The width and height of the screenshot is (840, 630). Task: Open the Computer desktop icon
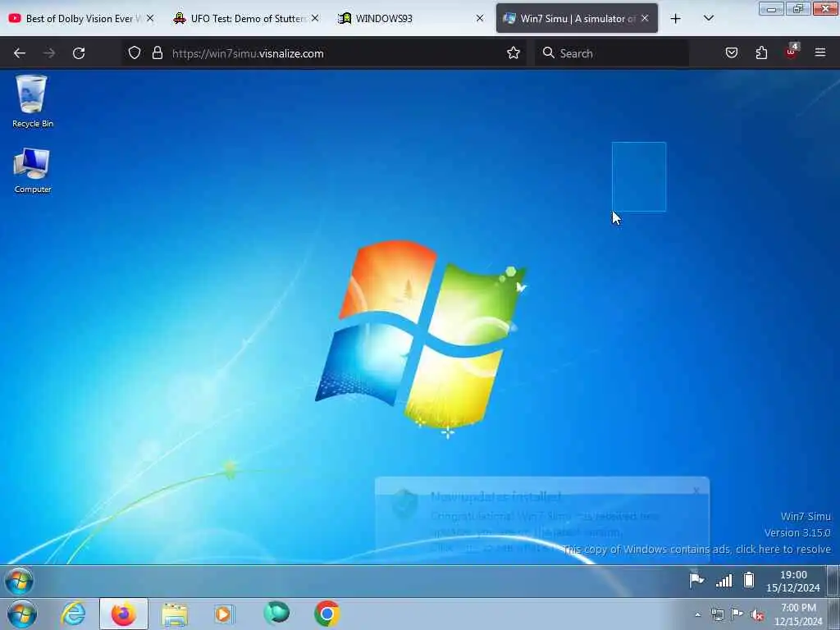pyautogui.click(x=32, y=171)
